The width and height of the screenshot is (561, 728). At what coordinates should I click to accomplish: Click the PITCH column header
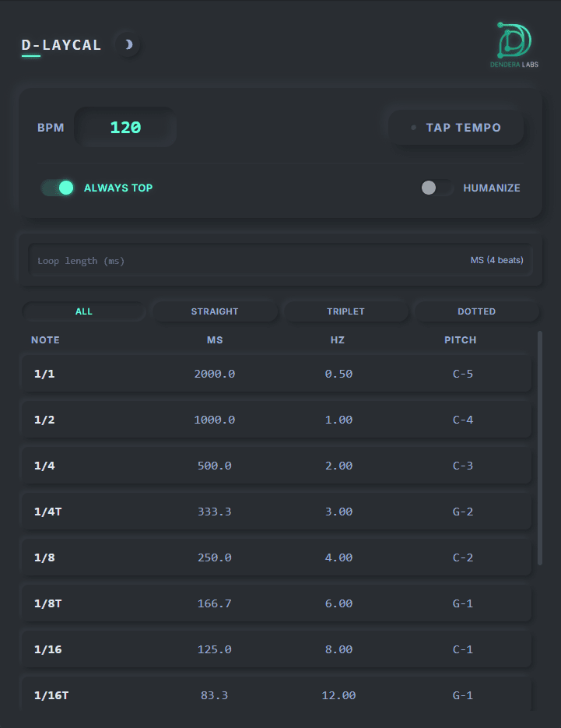pos(461,339)
